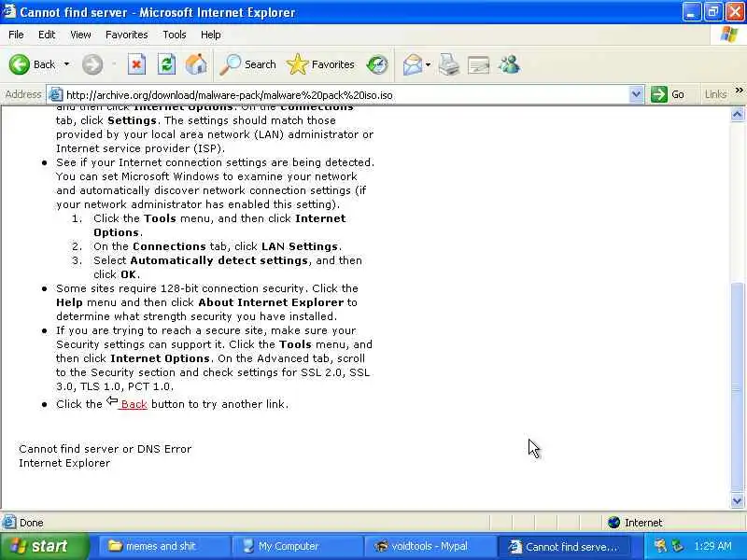Click into the Address URL field

pos(345,95)
